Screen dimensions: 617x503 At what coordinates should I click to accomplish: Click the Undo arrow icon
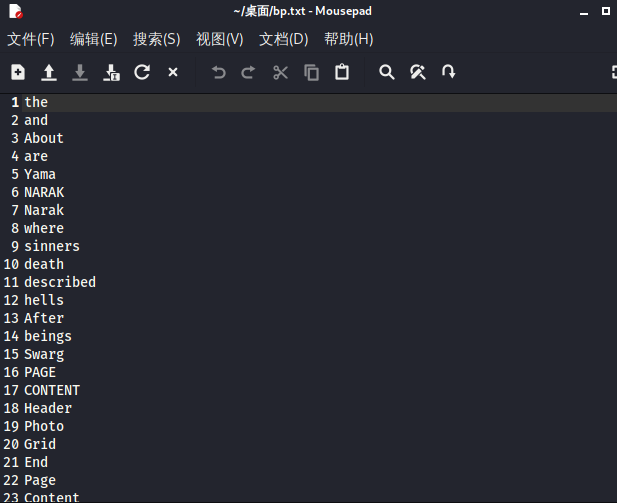[218, 72]
